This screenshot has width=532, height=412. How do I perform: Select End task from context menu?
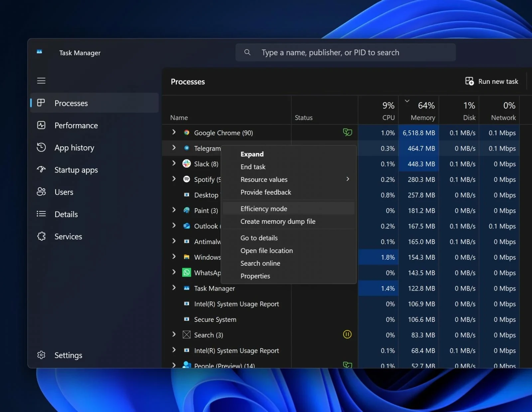coord(253,167)
